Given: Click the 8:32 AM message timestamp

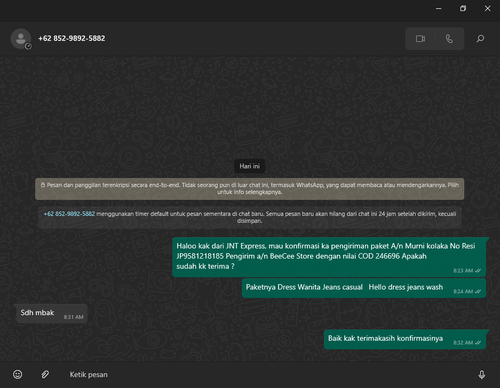Looking at the screenshot, I should pos(463,343).
